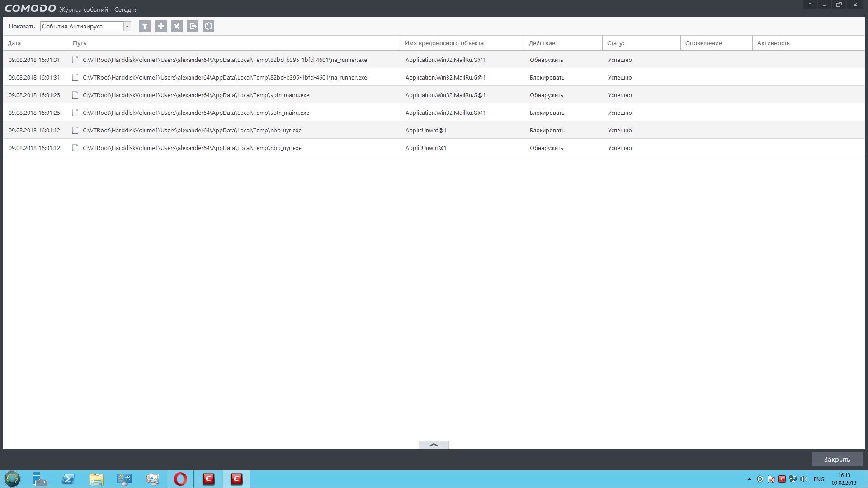868x488 pixels.
Task: Switch to Opera browser in the taskbar
Action: coord(180,479)
